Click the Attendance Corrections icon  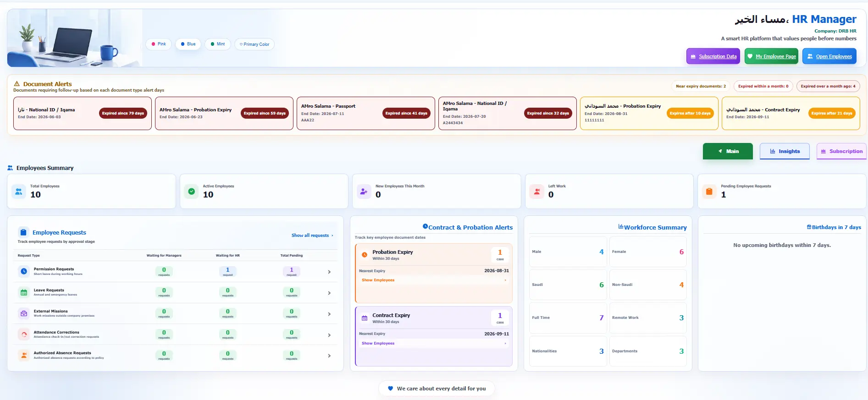click(24, 334)
